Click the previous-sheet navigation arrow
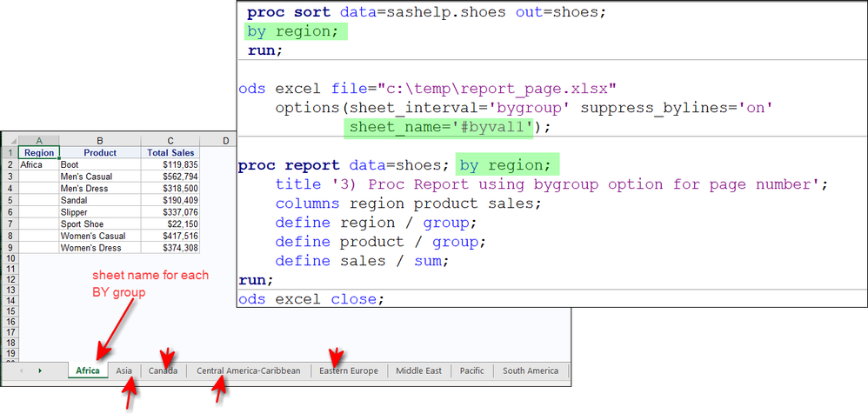 coord(21,371)
